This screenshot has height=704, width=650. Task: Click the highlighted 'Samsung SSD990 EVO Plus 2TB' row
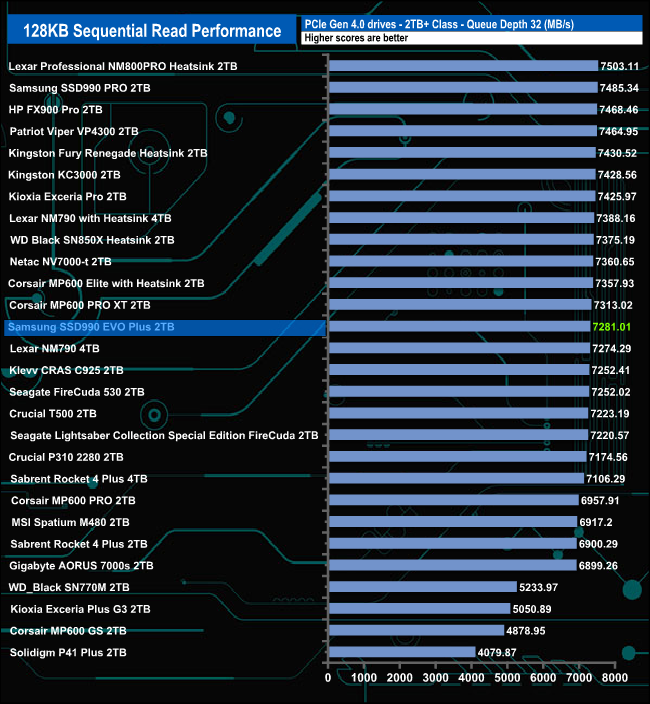click(165, 327)
